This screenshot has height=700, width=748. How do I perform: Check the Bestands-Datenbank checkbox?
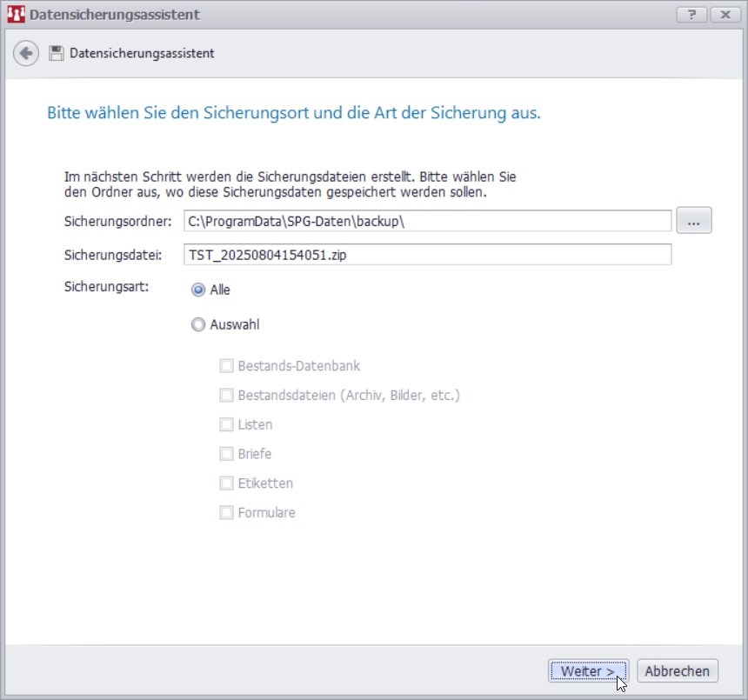tap(227, 366)
